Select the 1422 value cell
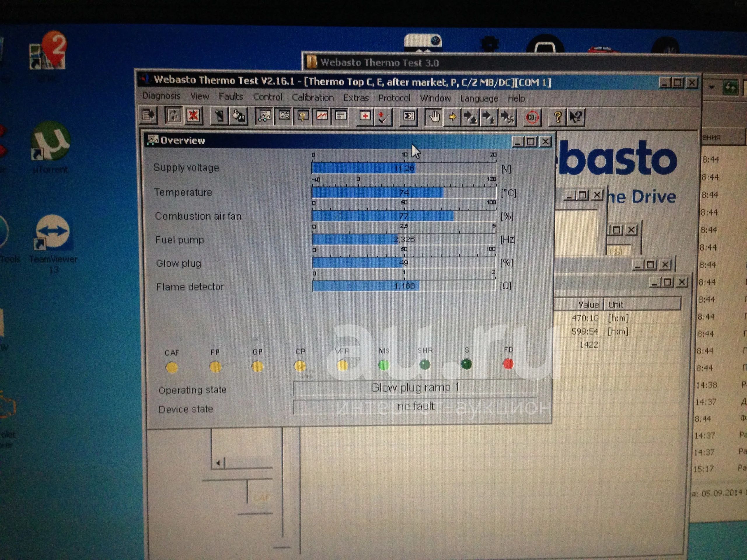The image size is (747, 560). click(x=589, y=345)
